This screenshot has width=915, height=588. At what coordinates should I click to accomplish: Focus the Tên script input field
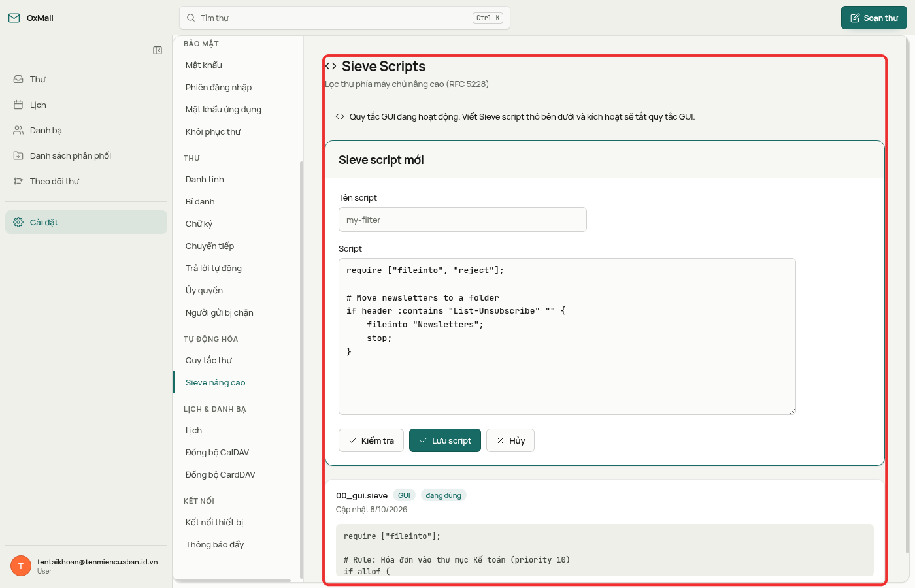(463, 220)
